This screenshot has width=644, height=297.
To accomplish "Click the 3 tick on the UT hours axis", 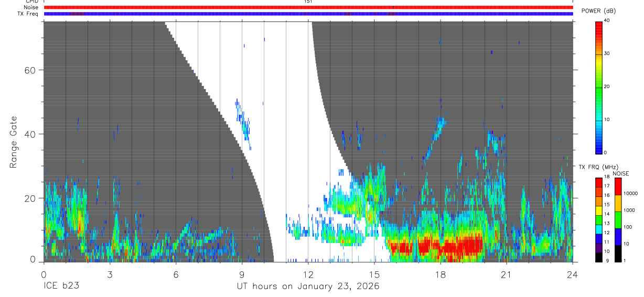I will pos(110,273).
